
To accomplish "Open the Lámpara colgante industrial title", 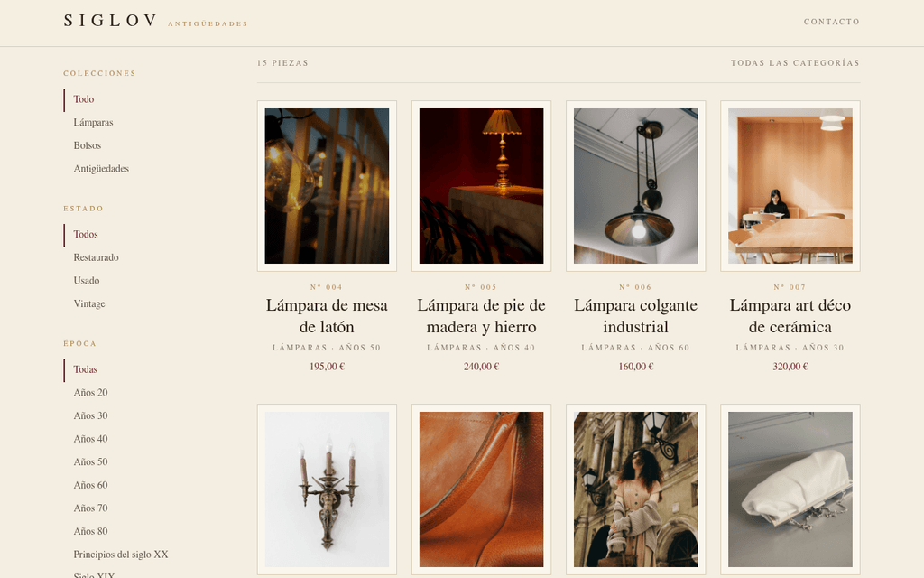I will point(636,316).
